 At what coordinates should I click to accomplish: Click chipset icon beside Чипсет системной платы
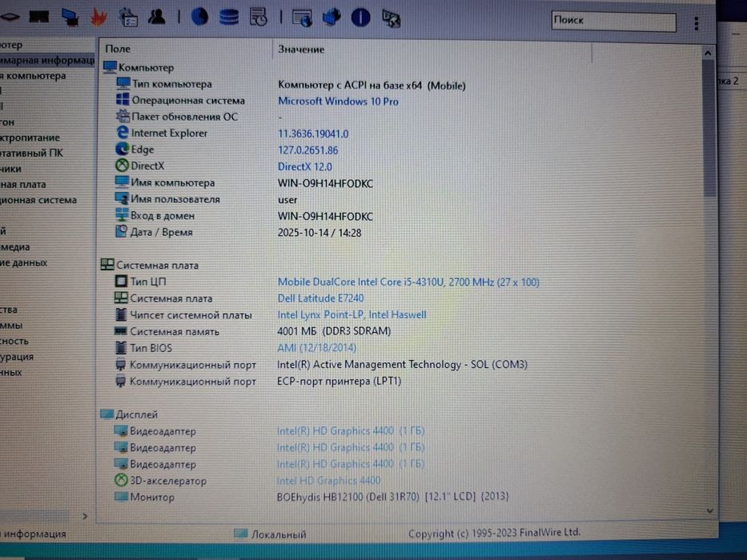(x=121, y=314)
